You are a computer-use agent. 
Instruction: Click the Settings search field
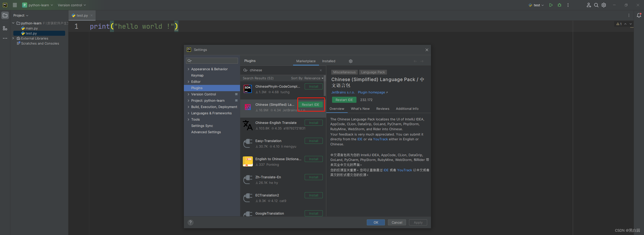coord(212,61)
